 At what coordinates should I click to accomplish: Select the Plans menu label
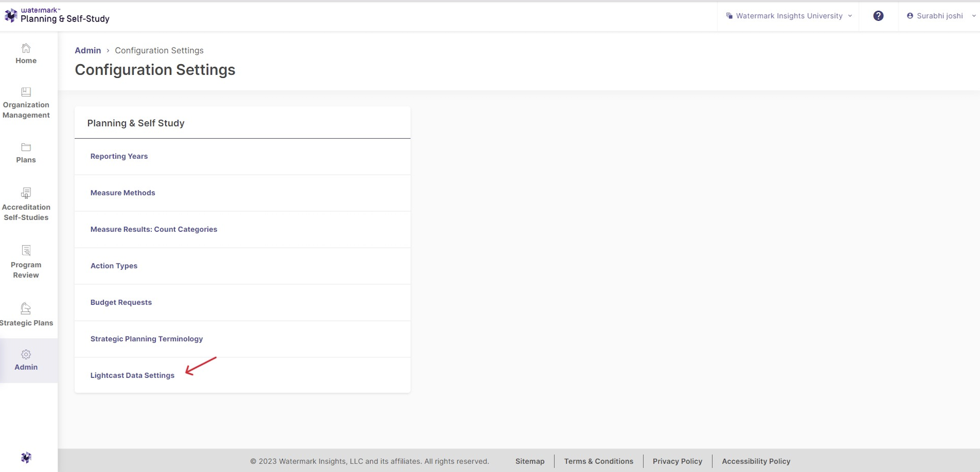pos(26,160)
